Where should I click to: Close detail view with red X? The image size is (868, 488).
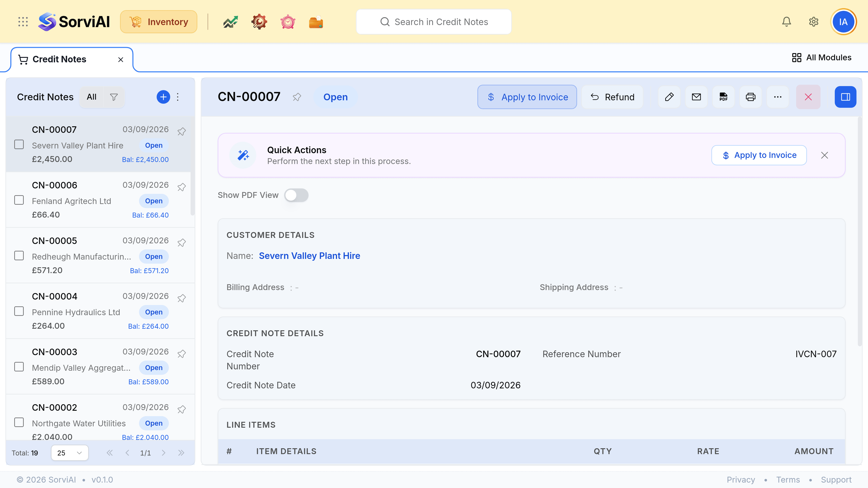point(808,97)
